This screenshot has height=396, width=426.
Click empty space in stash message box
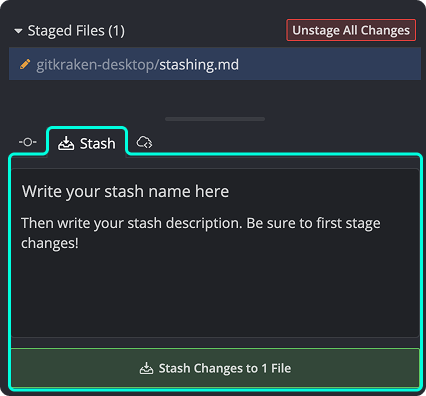215,293
